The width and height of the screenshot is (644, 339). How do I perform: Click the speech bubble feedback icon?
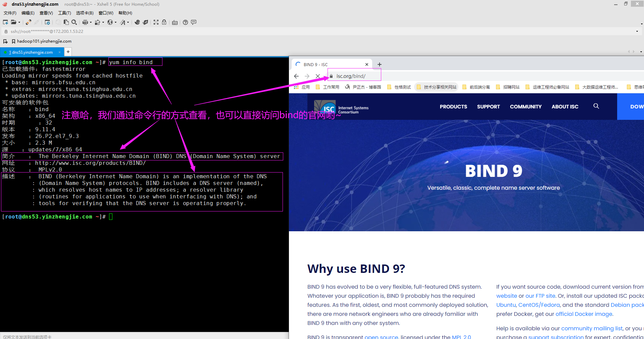click(x=194, y=22)
